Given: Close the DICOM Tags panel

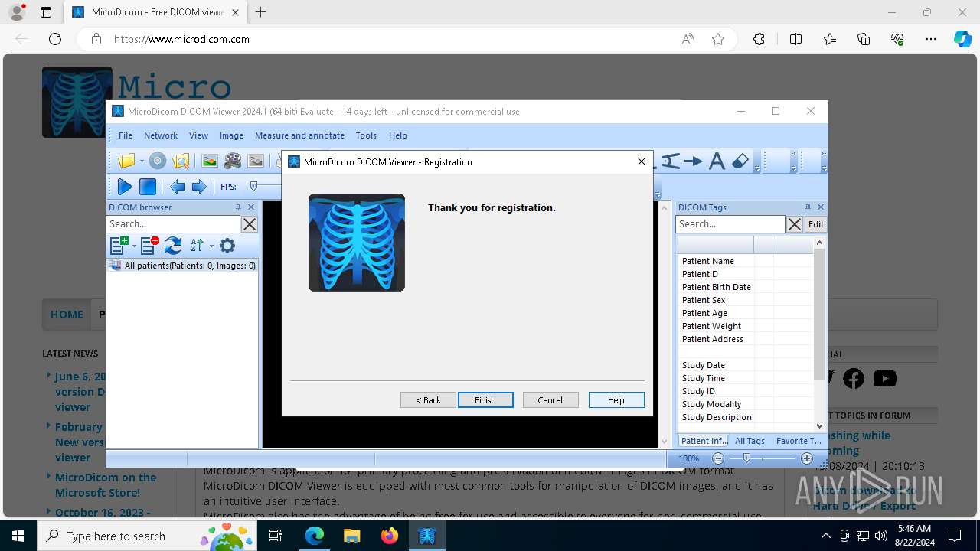Looking at the screenshot, I should pyautogui.click(x=821, y=207).
